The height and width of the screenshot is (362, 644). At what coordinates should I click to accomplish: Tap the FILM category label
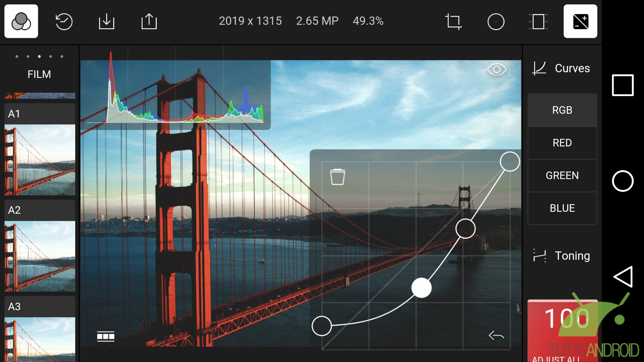click(39, 74)
